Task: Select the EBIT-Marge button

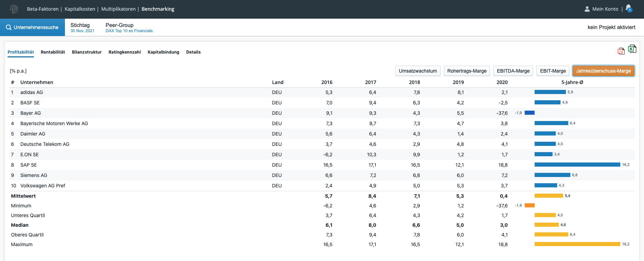Action: pos(553,71)
